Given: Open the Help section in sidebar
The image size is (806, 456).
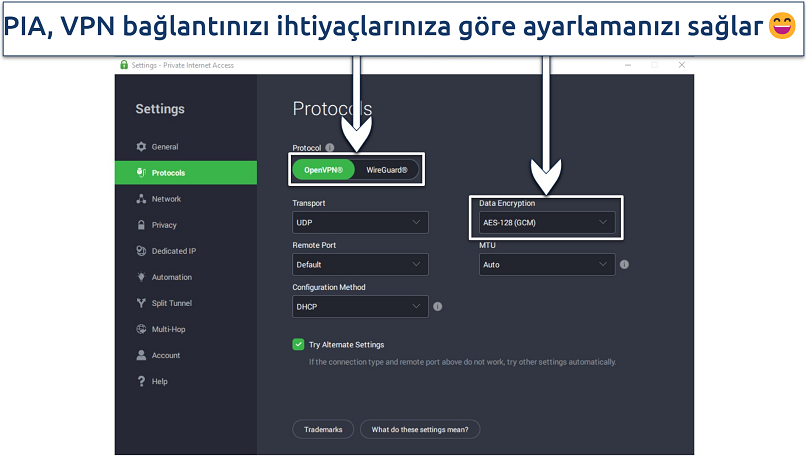Looking at the screenshot, I should coord(159,381).
